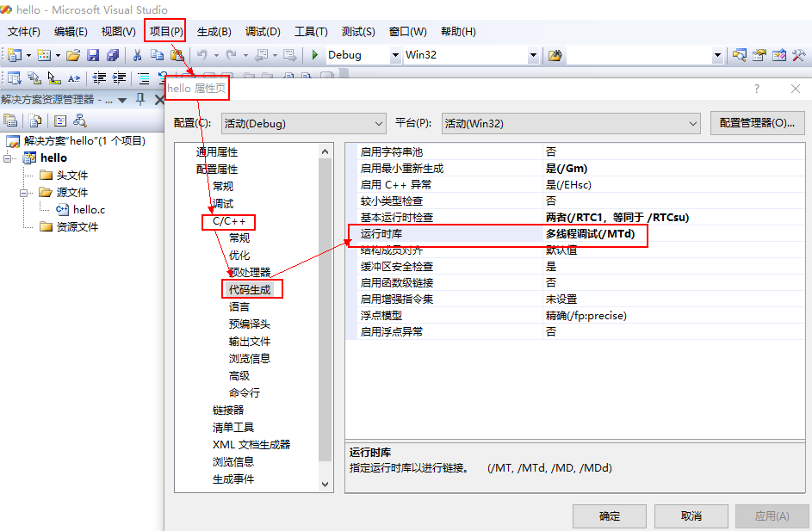Select the 头文件 folder
The image size is (812, 531).
[x=72, y=176]
